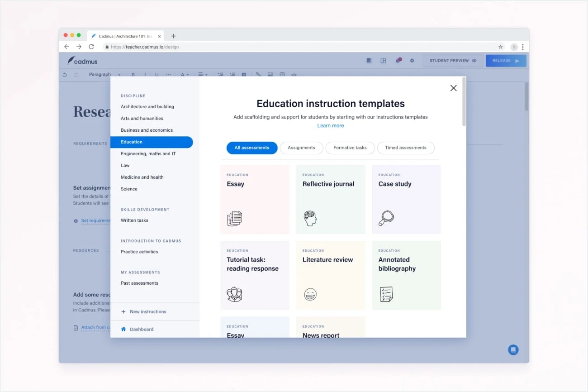Click the notifications bell icon
588x392 pixels.
pos(398,61)
